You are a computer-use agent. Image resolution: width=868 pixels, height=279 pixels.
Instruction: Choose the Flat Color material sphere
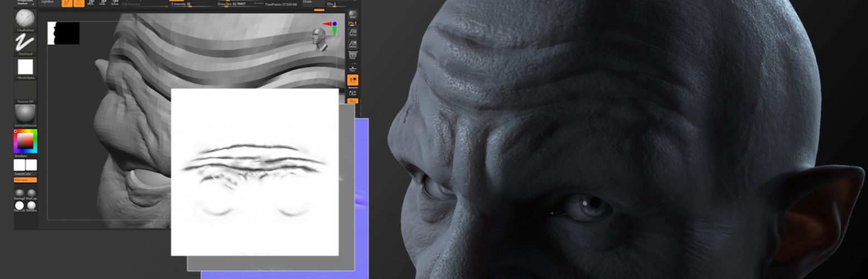[x=20, y=205]
